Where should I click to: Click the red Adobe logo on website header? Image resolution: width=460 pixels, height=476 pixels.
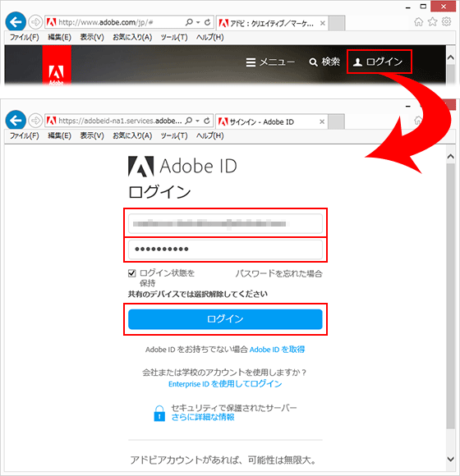pos(57,66)
